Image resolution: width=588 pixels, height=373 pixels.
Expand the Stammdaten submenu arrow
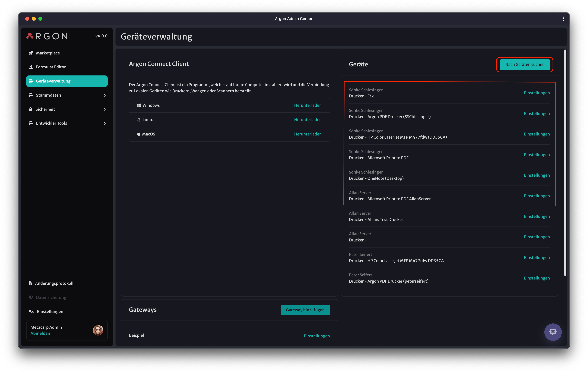point(105,95)
